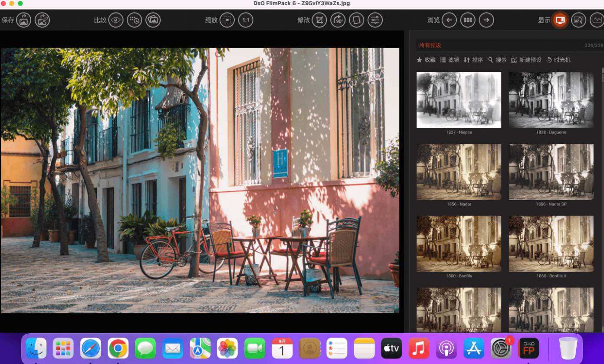Open the 排序 sort options
The image size is (604, 364).
coord(473,60)
